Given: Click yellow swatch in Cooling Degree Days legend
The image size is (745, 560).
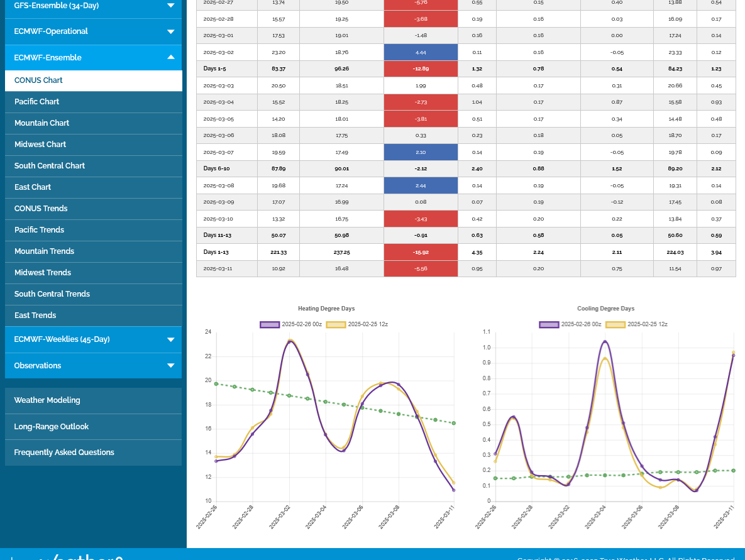Looking at the screenshot, I should (615, 325).
